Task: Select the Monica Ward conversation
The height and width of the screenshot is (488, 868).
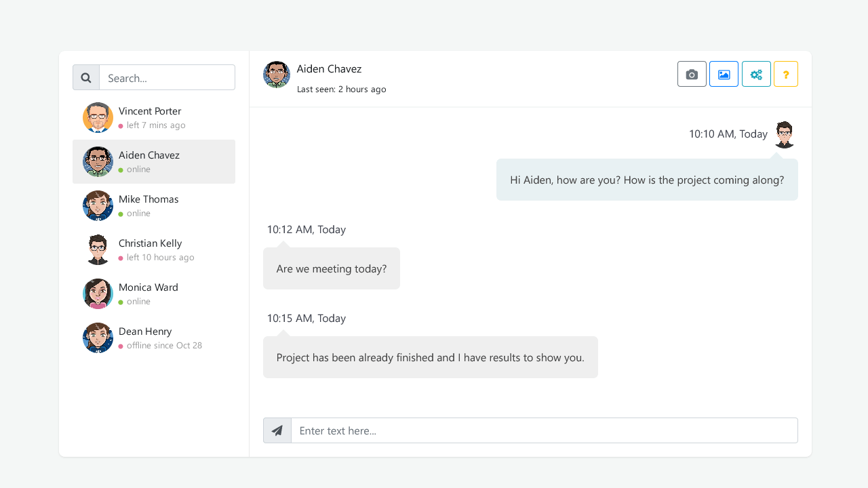Action: pos(154,293)
